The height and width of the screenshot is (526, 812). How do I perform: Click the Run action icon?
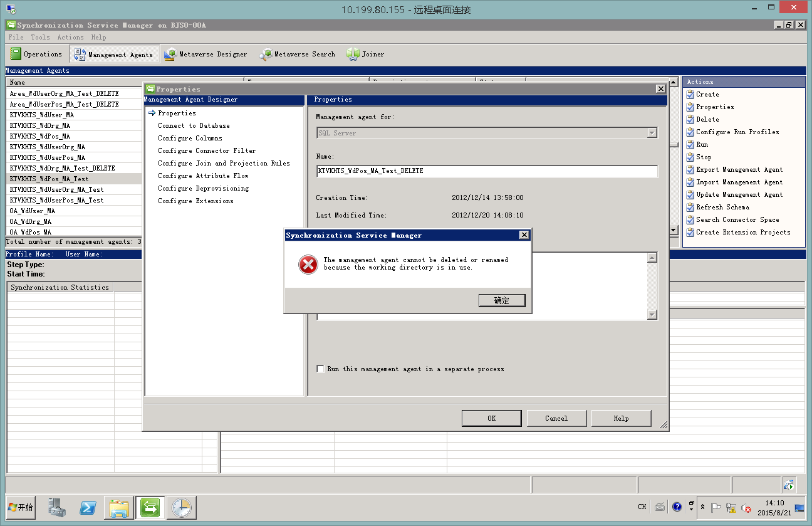[x=690, y=144]
